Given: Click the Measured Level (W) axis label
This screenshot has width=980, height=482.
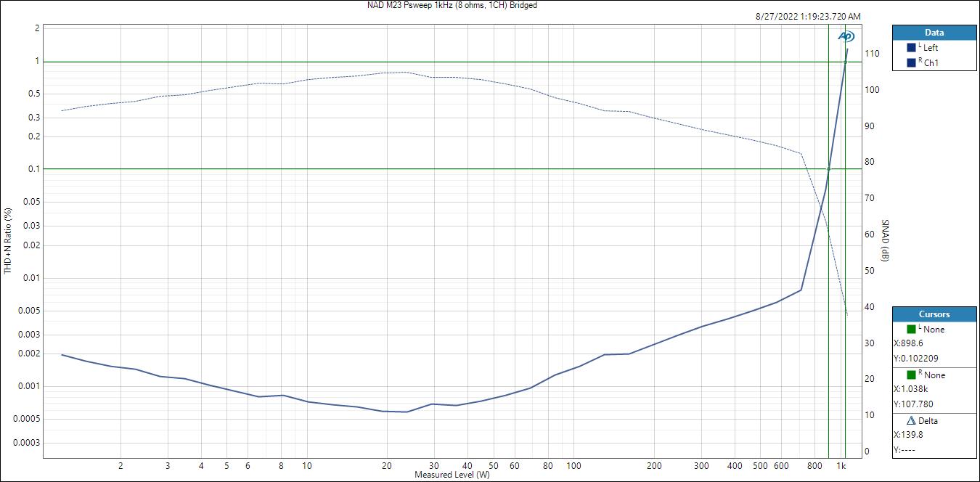Looking at the screenshot, I should 452,475.
